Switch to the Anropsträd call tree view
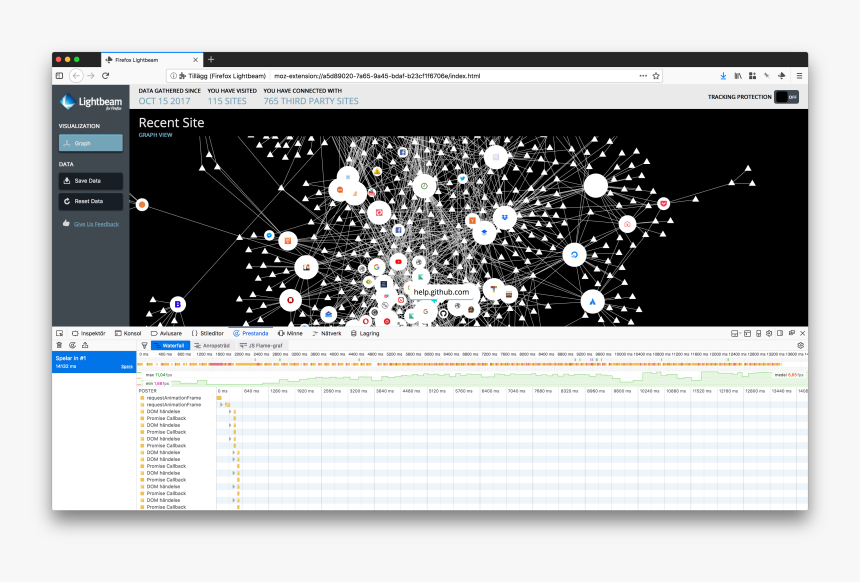This screenshot has width=860, height=582. [x=212, y=346]
